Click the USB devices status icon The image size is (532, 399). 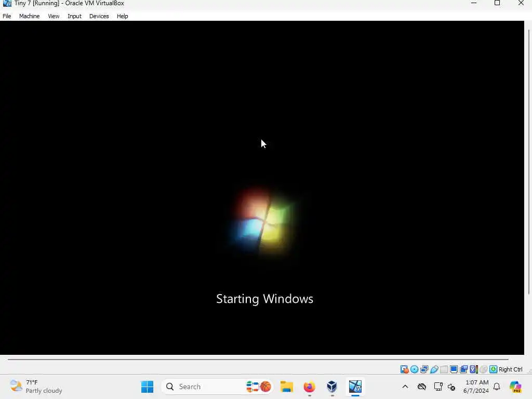434,369
